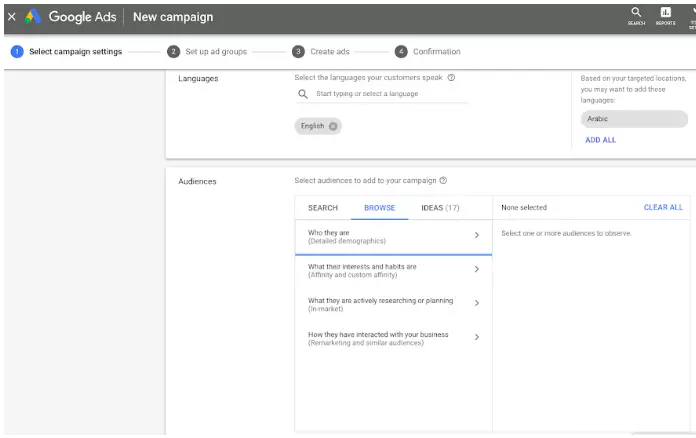
Task: Click 'New campaign' title text
Action: 173,17
